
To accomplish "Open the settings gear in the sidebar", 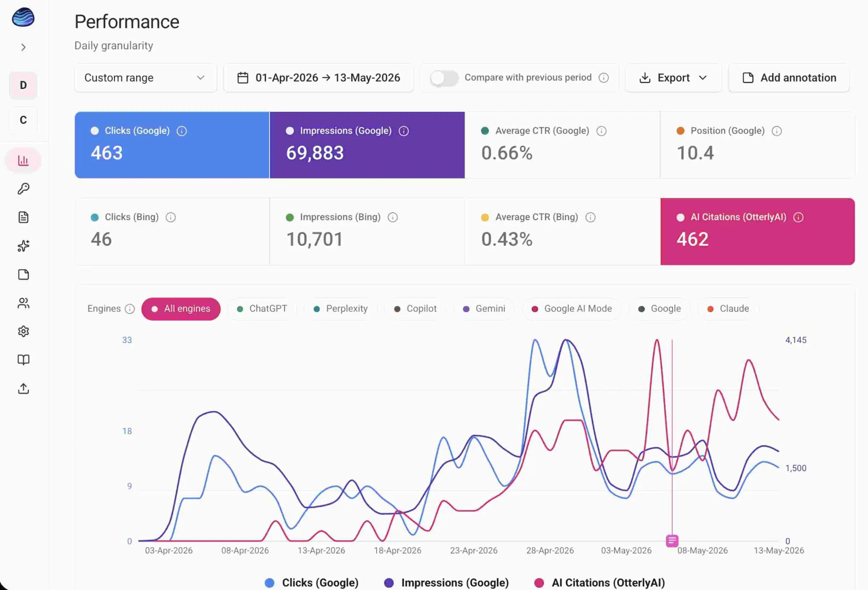I will pos(24,331).
